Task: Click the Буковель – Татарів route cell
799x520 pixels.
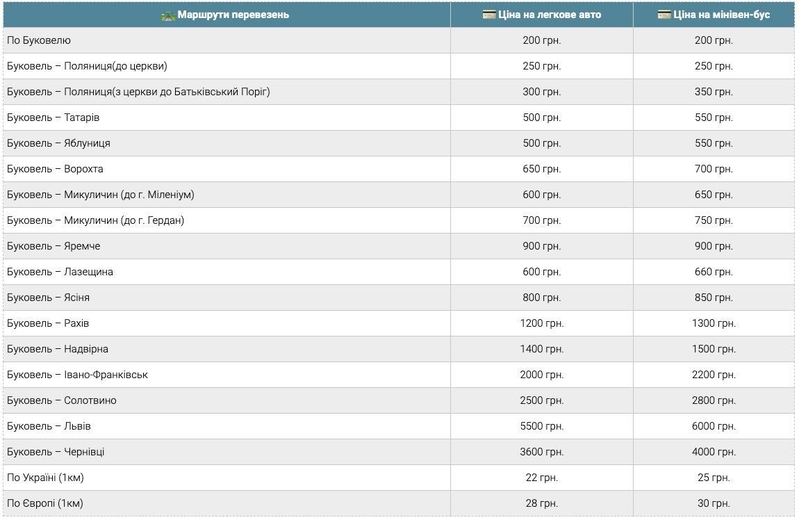Action: pyautogui.click(x=59, y=118)
